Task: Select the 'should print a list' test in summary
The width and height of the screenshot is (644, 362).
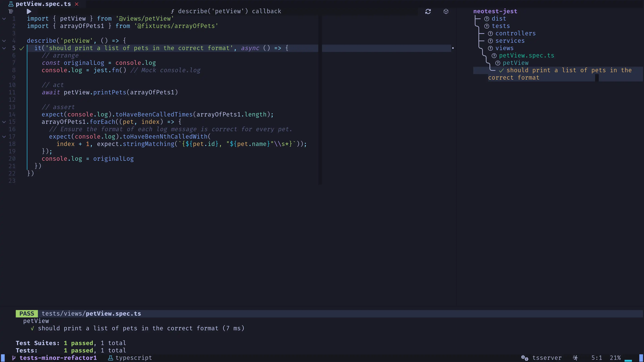Action: [x=560, y=74]
